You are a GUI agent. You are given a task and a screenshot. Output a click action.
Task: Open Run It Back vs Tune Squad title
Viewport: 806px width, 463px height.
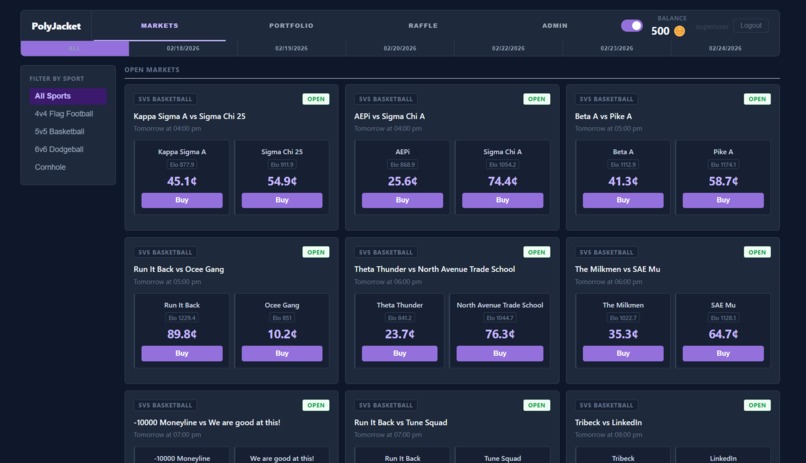click(400, 422)
